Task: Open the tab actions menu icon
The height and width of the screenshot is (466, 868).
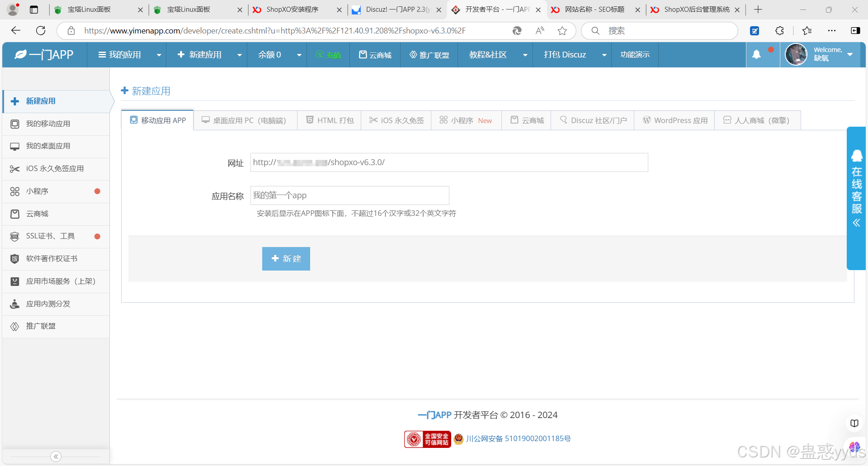Action: coord(34,10)
